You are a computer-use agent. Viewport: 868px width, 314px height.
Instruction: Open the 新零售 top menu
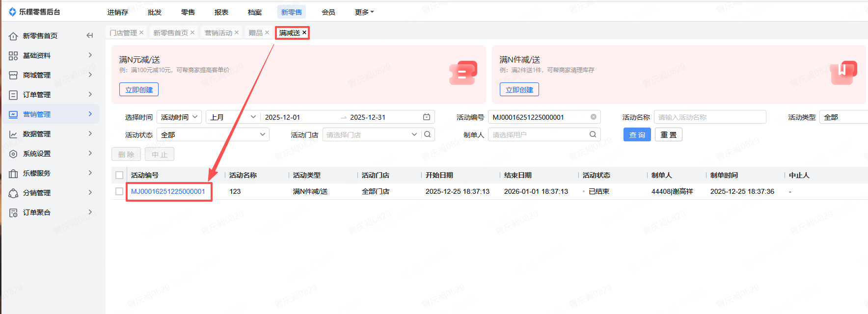[x=292, y=12]
